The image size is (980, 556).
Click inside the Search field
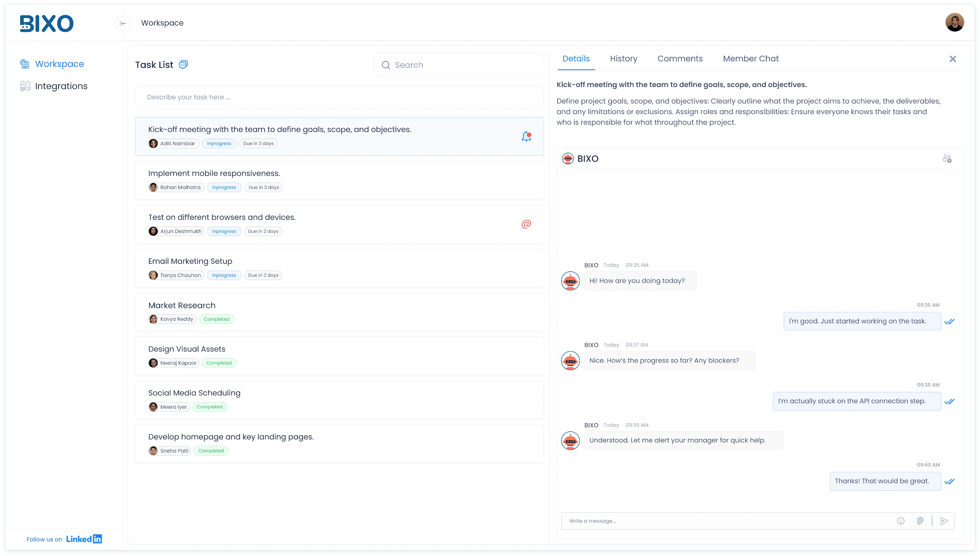458,64
